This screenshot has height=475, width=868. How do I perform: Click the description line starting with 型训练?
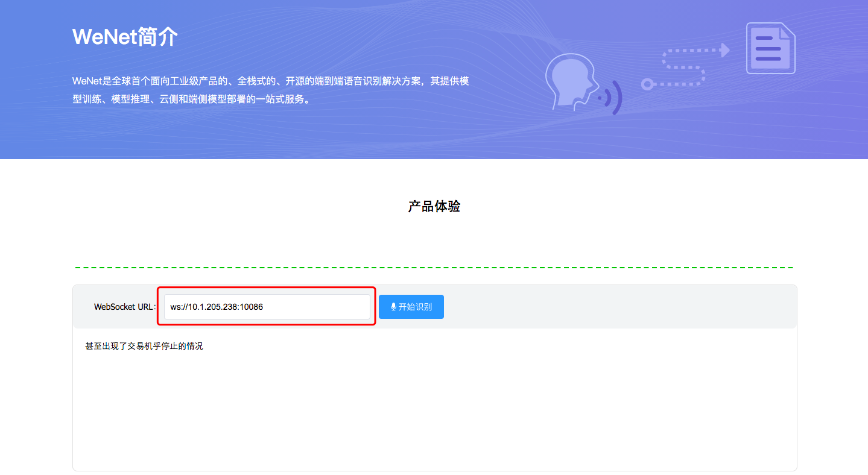click(x=192, y=99)
